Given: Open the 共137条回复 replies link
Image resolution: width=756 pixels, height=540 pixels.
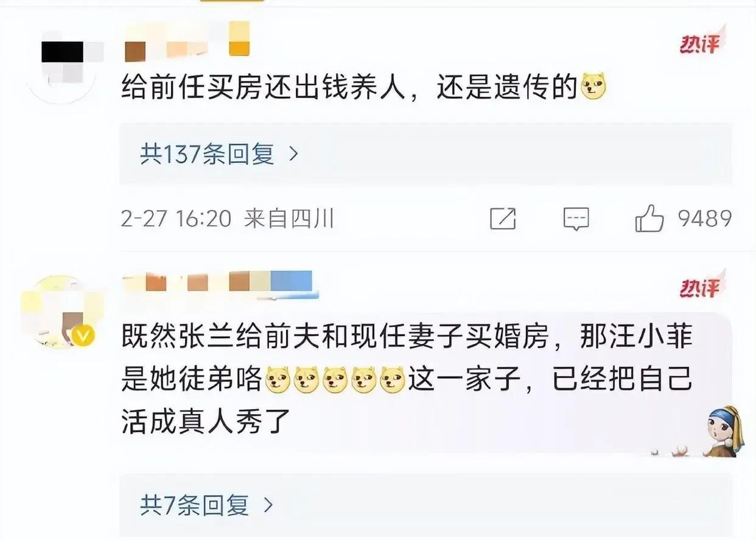Looking at the screenshot, I should point(208,154).
